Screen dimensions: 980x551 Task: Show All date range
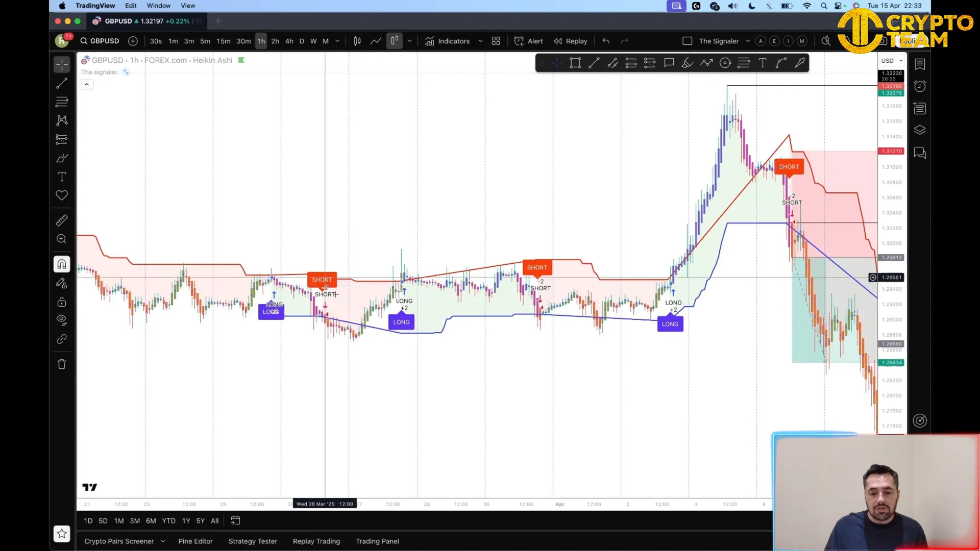[x=215, y=521]
